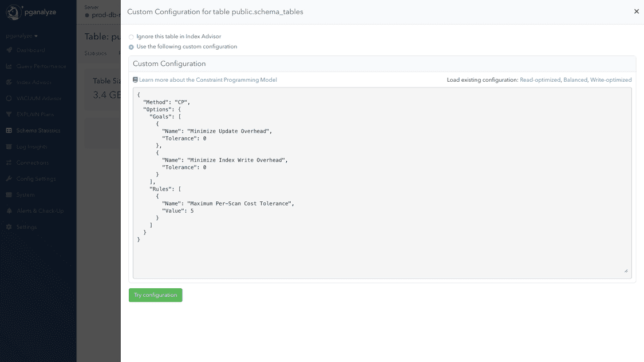644x362 pixels.
Task: Switch to the Statistics tab
Action: (x=96, y=53)
